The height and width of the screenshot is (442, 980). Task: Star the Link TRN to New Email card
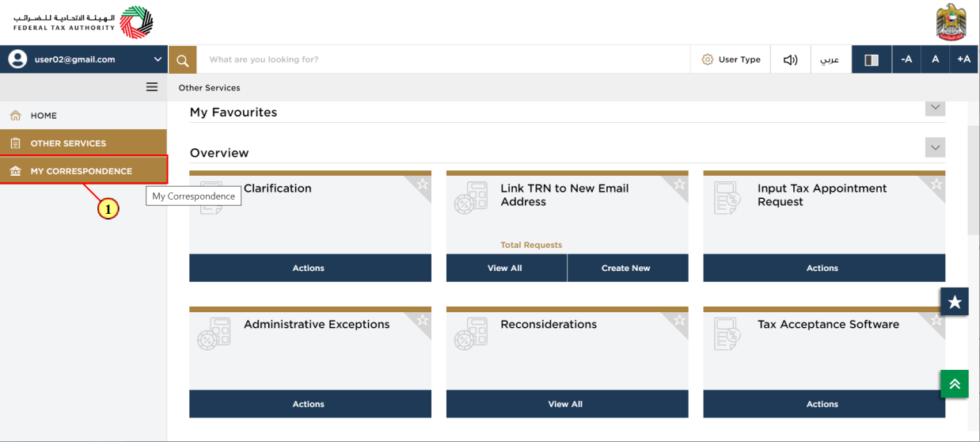point(679,185)
